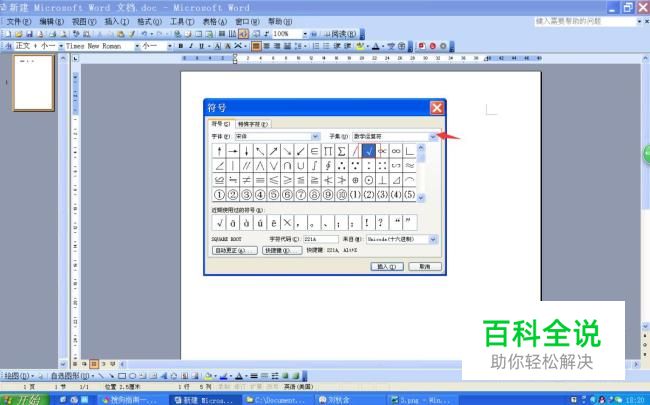
Task: Click the New blank document icon
Action: click(8, 34)
